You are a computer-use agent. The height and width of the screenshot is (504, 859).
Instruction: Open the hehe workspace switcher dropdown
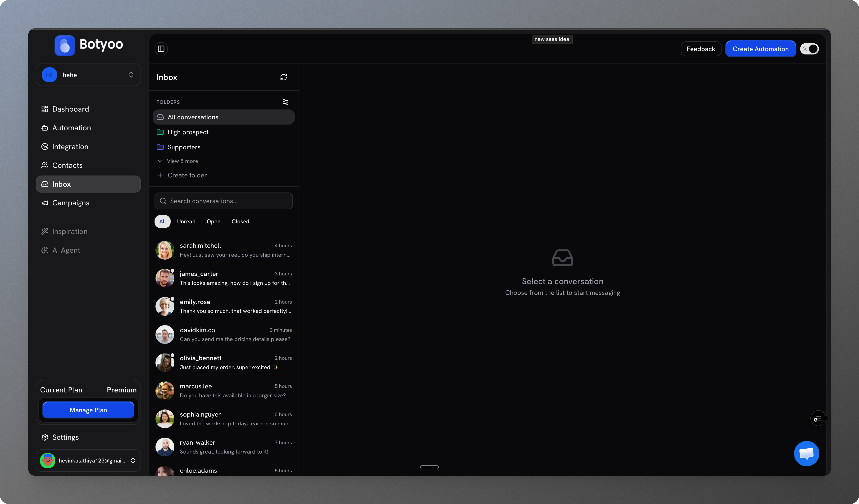point(88,75)
